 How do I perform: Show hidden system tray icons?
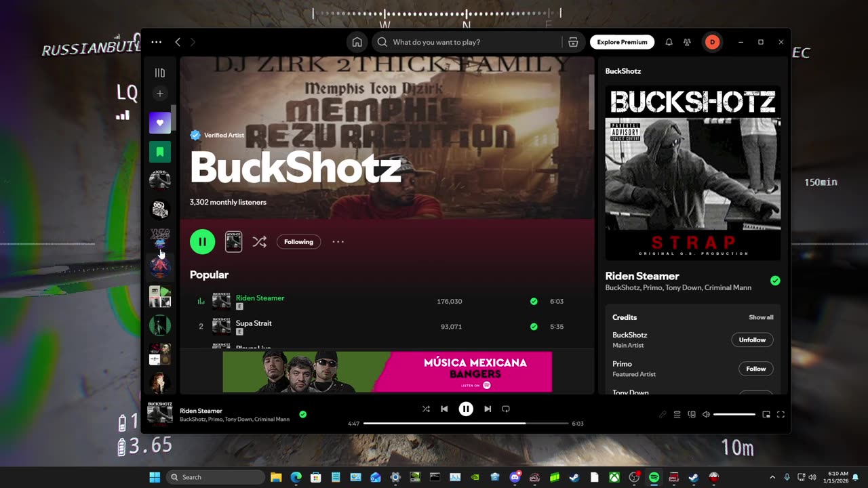[772, 477]
